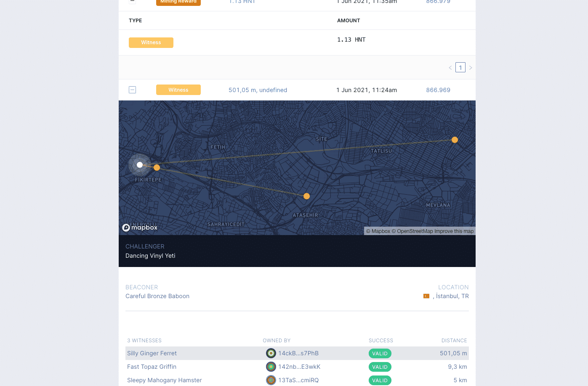Click the yellow Witness type badge

pos(151,42)
